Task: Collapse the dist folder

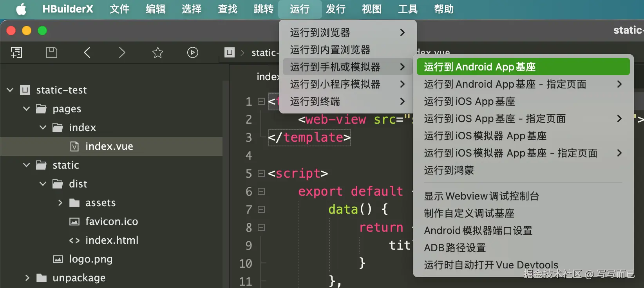Action: [x=43, y=184]
